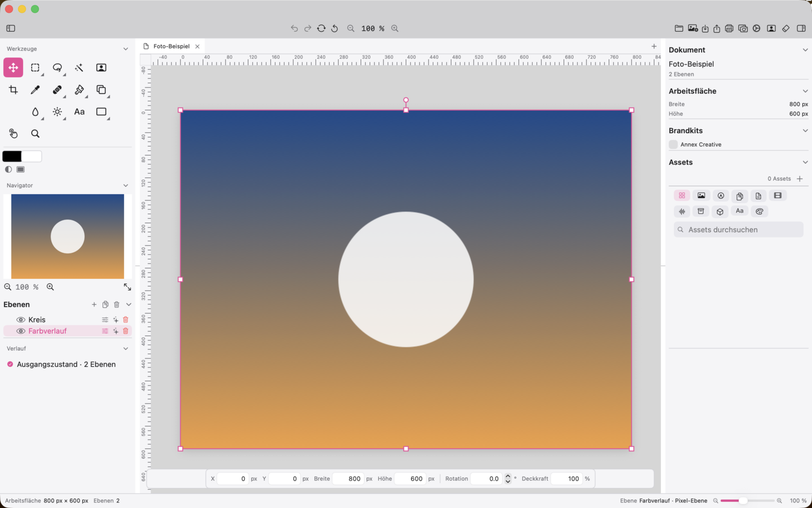Enable the Annex Creative brandkit checkbox
The height and width of the screenshot is (508, 812).
673,144
